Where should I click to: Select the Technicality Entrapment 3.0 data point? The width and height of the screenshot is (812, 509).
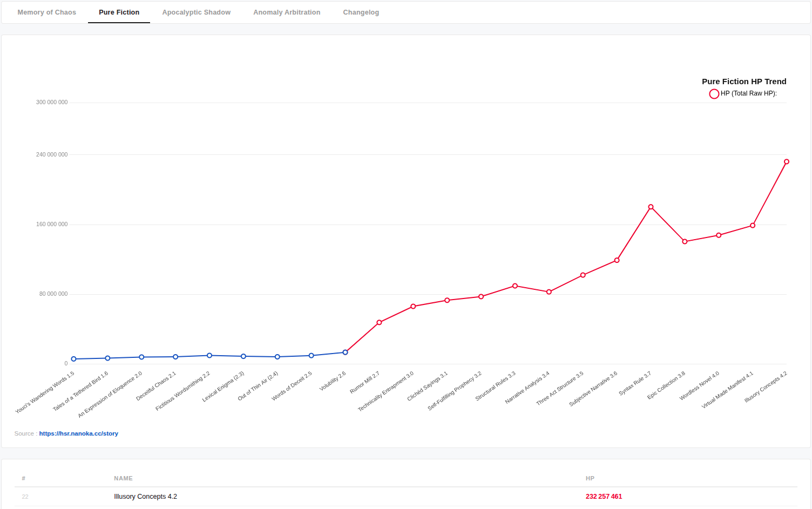point(413,307)
